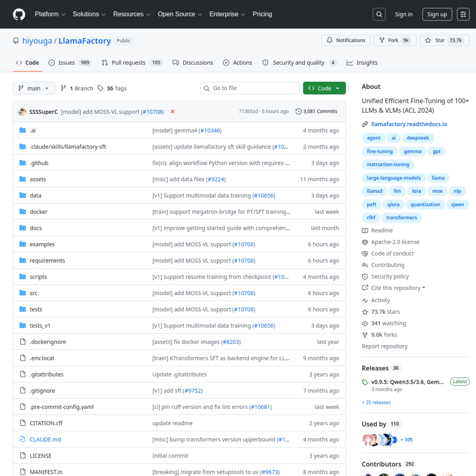Click the Contributing people icon
Screen dimensions: 476x476
365,265
